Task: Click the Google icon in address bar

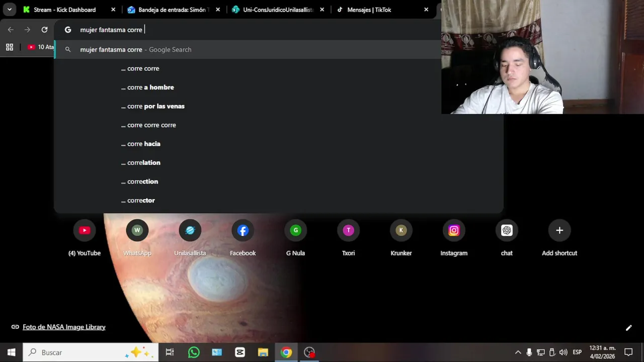Action: click(68, 30)
